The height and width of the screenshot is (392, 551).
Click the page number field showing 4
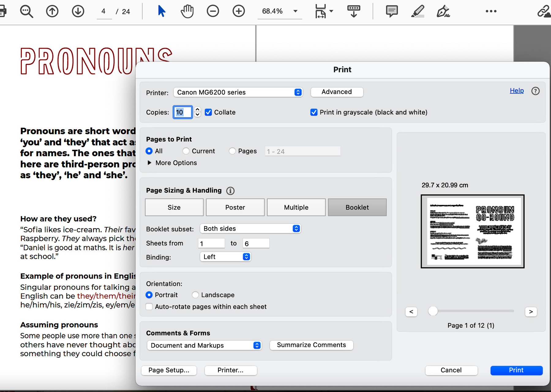point(104,12)
